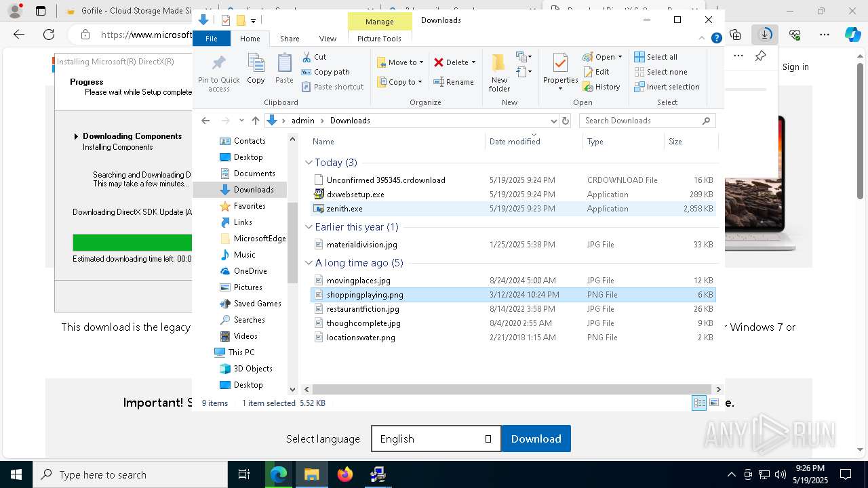Switch to the Share tab
The image size is (868, 488).
point(290,39)
